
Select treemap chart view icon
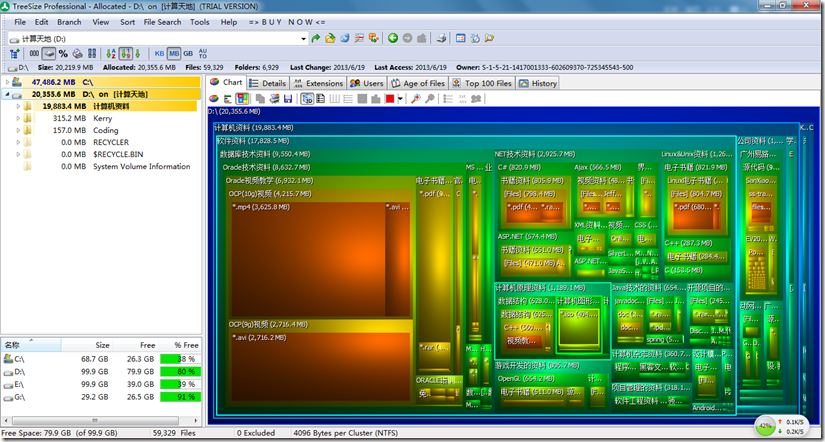click(x=242, y=98)
